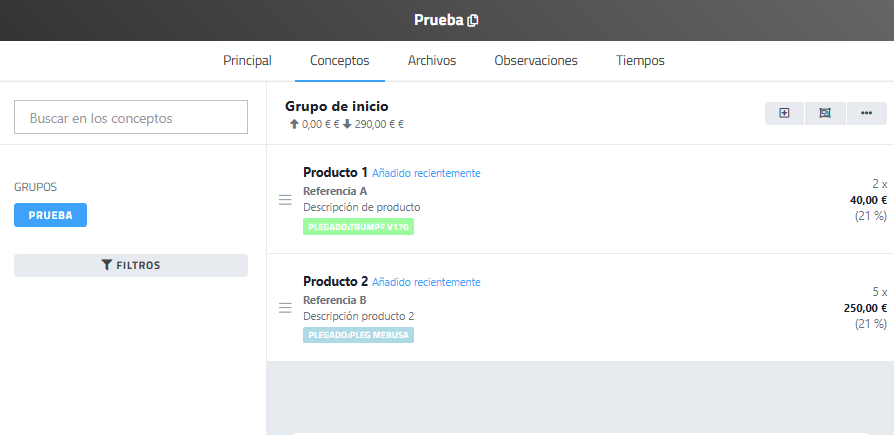The image size is (894, 435).
Task: Click the drag handle for Producto 1
Action: coord(285,200)
